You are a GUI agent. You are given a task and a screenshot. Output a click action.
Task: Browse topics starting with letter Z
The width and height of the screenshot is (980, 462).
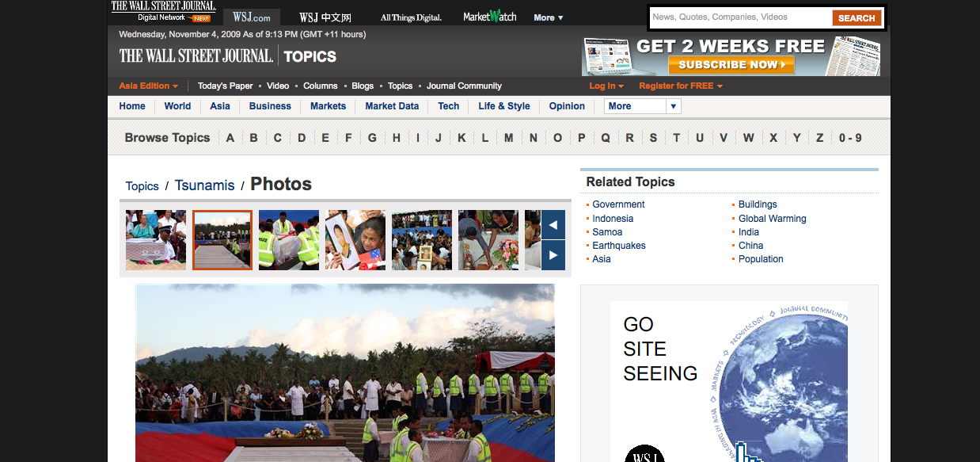[x=820, y=138]
